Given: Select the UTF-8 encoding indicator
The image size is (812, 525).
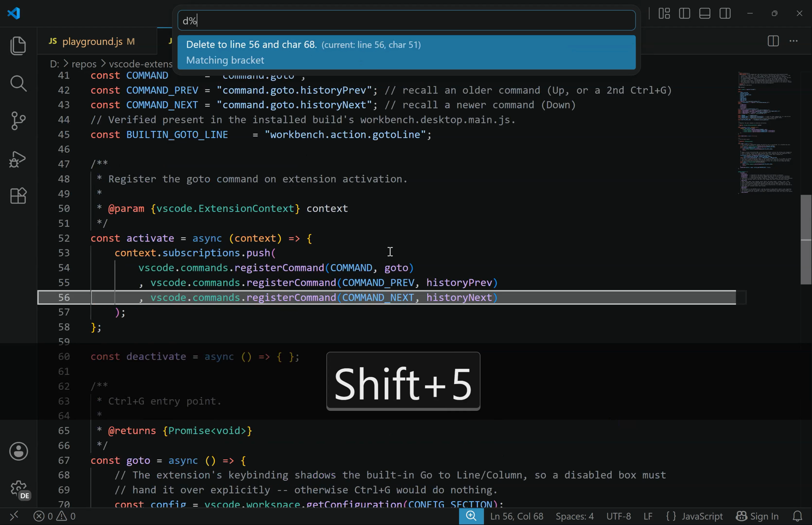Looking at the screenshot, I should point(619,516).
